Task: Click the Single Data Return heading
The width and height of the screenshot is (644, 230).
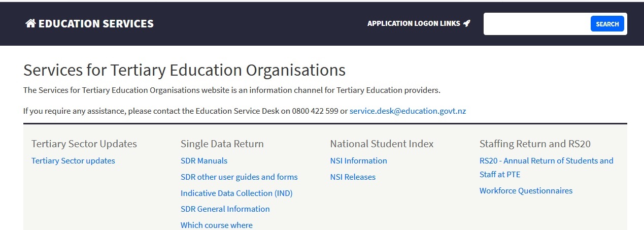Action: (222, 144)
